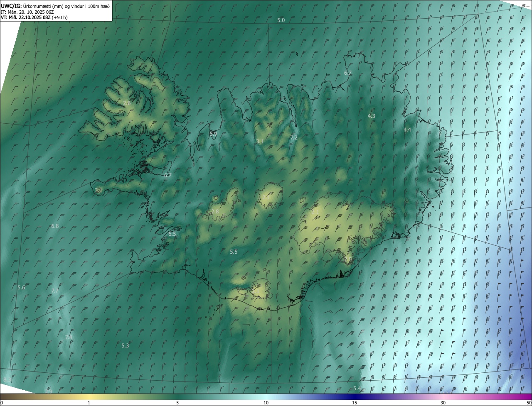Click the 5.3 value label
This screenshot has width=532, height=406.
125,346
